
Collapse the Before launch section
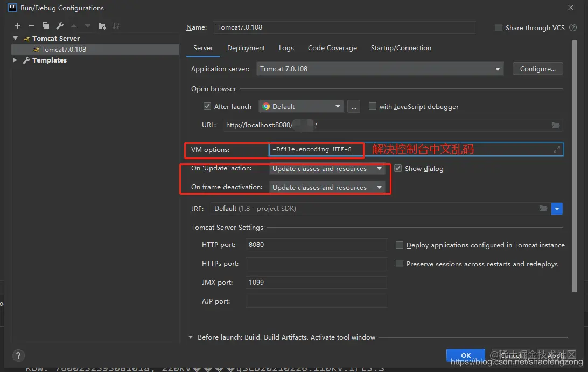pyautogui.click(x=191, y=337)
